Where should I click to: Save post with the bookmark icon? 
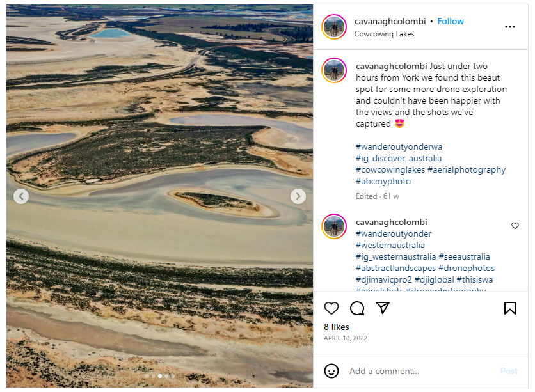coord(510,308)
